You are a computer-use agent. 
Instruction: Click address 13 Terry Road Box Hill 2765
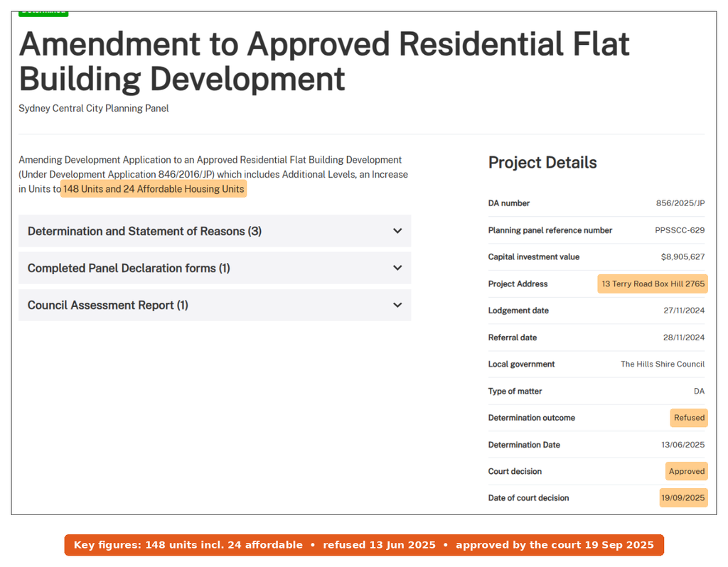click(x=653, y=283)
